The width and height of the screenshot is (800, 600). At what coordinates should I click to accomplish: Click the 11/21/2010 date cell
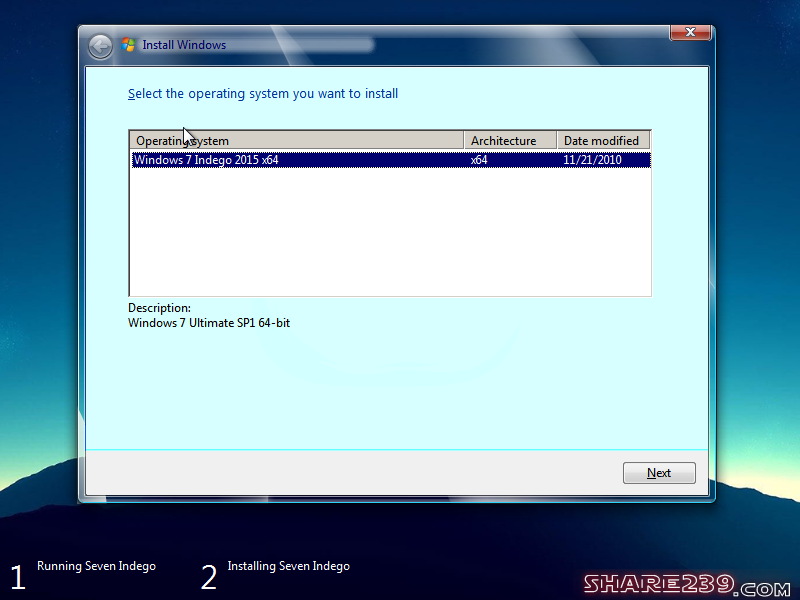[x=592, y=160]
